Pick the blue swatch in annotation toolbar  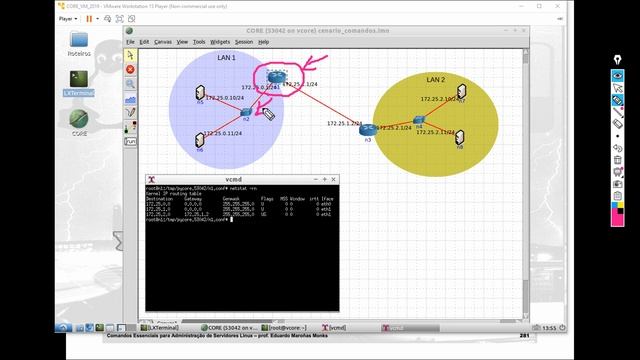click(614, 205)
